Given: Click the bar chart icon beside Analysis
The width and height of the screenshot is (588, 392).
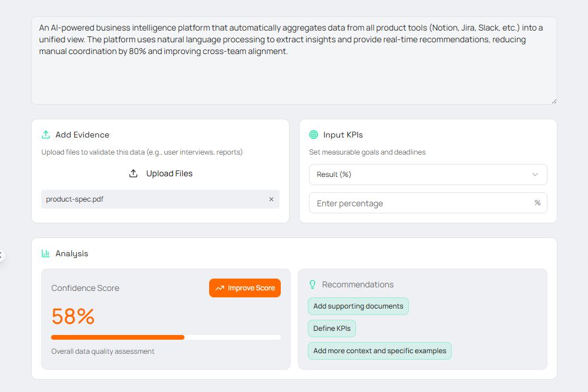Looking at the screenshot, I should click(x=46, y=253).
